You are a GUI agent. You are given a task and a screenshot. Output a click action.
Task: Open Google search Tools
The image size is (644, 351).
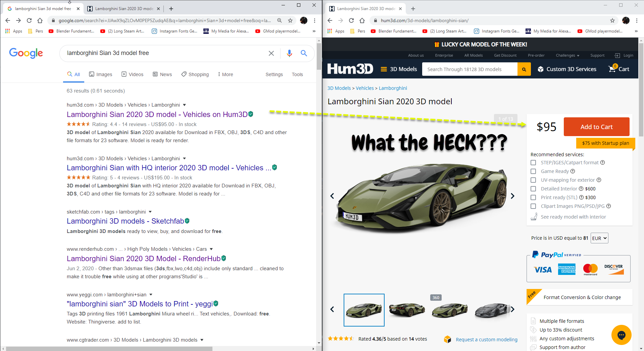[297, 74]
